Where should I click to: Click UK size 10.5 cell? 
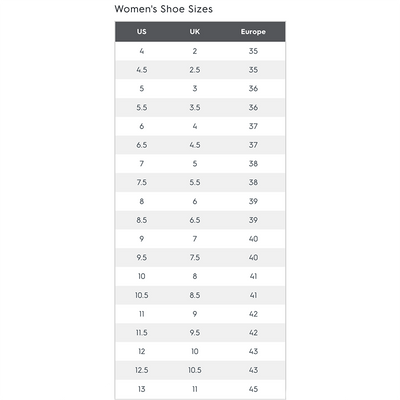(x=195, y=370)
